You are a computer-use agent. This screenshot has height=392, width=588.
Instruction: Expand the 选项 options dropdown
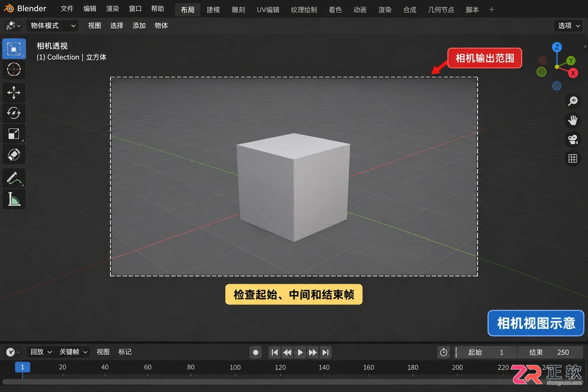coord(568,26)
